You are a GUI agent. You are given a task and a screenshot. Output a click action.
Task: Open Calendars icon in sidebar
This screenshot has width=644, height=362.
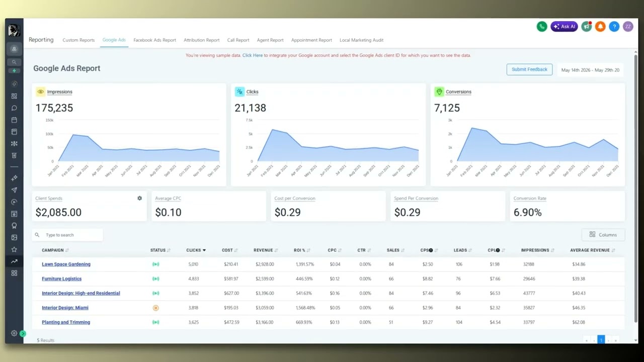[14, 120]
